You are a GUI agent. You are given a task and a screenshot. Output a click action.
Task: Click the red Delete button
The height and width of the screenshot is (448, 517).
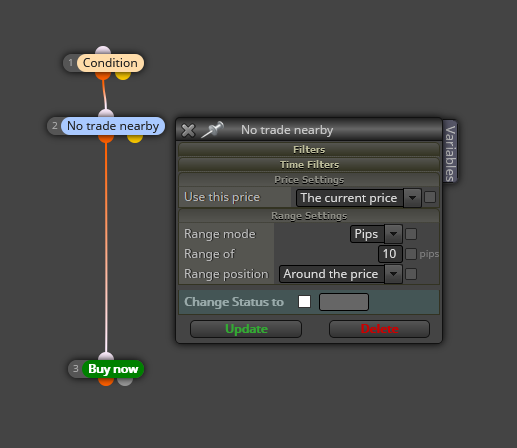pyautogui.click(x=379, y=329)
